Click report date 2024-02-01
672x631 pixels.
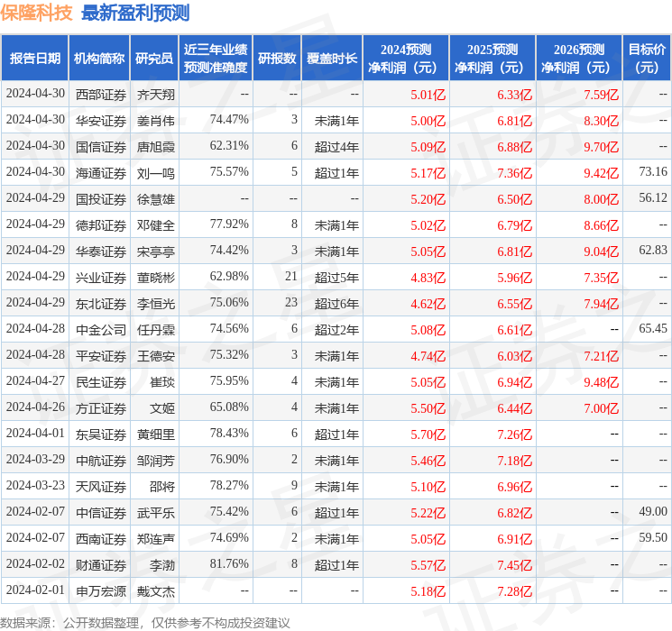35,590
